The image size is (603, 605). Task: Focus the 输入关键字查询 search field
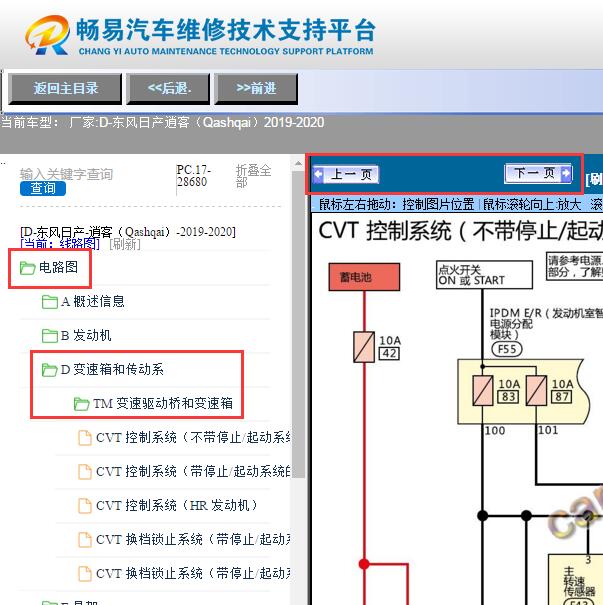(x=66, y=174)
